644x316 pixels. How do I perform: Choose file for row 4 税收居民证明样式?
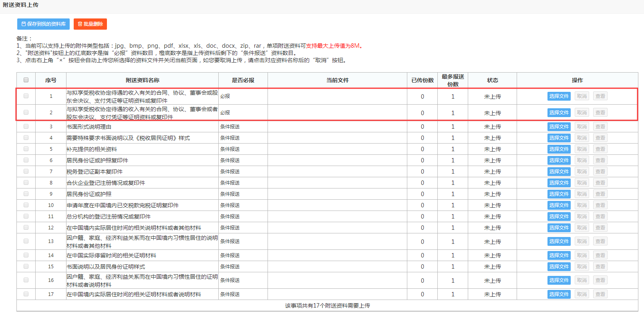tap(559, 138)
